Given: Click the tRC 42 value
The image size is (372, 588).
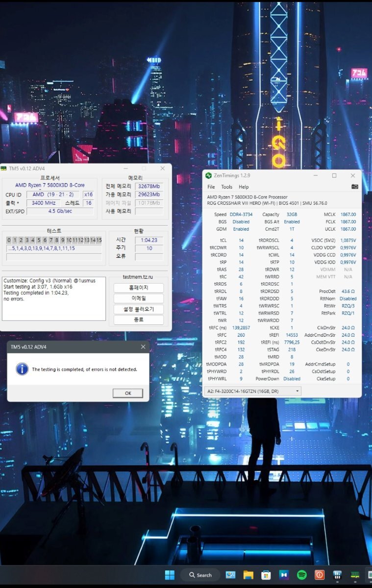Looking at the screenshot, I should [241, 277].
